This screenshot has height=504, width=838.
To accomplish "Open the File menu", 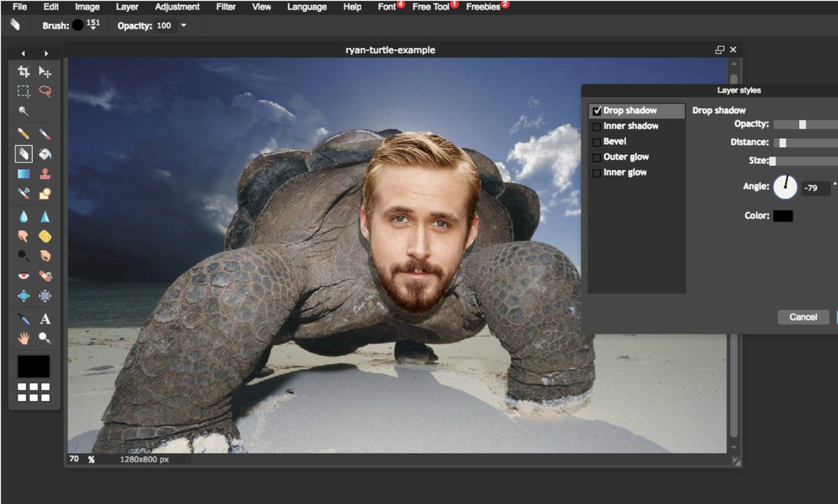I will pos(20,7).
